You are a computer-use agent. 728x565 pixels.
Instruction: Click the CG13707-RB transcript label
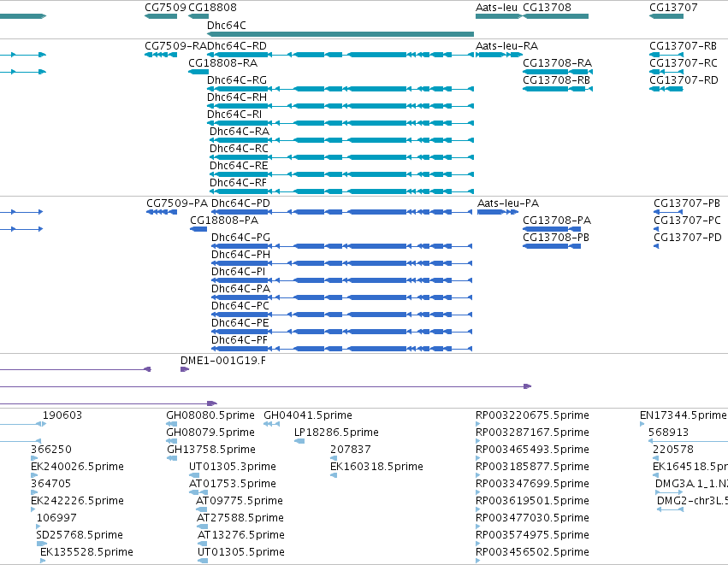pos(683,46)
